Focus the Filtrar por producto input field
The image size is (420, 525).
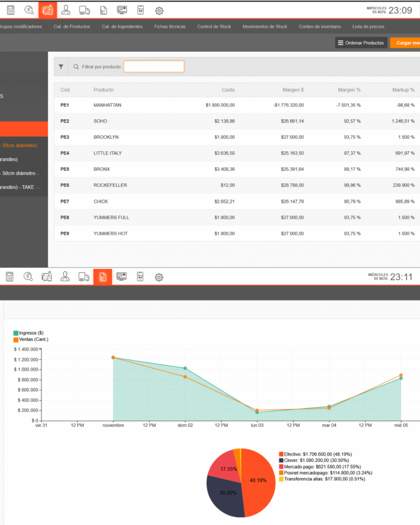(x=153, y=67)
